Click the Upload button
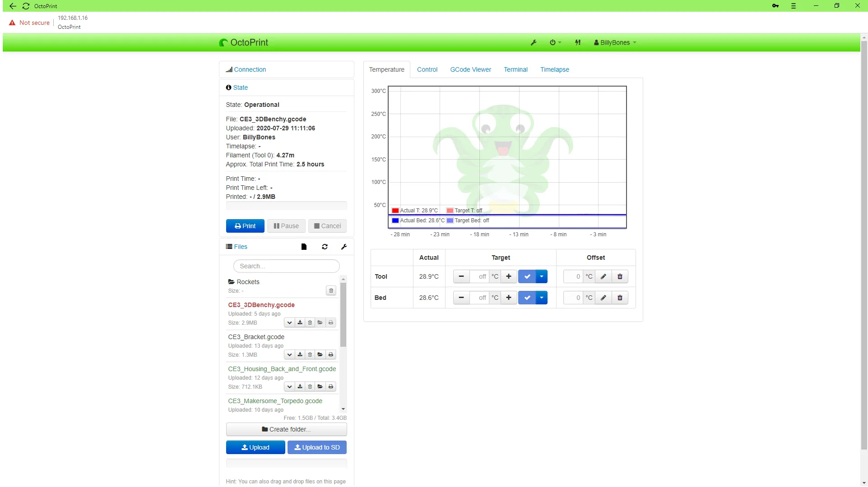The image size is (868, 487). coord(255,447)
